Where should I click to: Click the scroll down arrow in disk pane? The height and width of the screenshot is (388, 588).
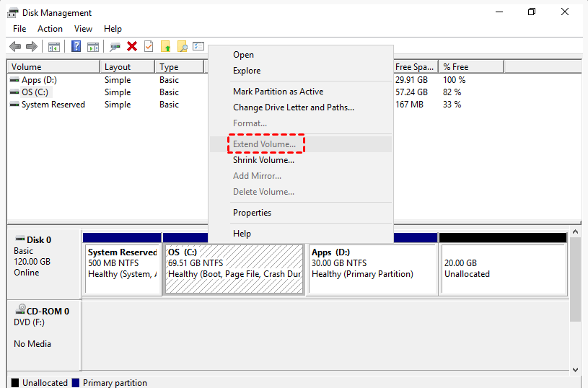(x=575, y=369)
